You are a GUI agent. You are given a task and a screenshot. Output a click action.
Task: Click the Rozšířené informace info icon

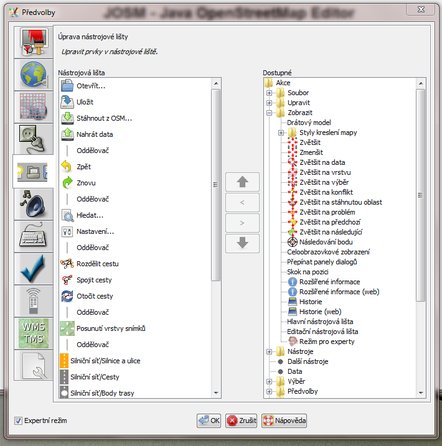tap(292, 282)
